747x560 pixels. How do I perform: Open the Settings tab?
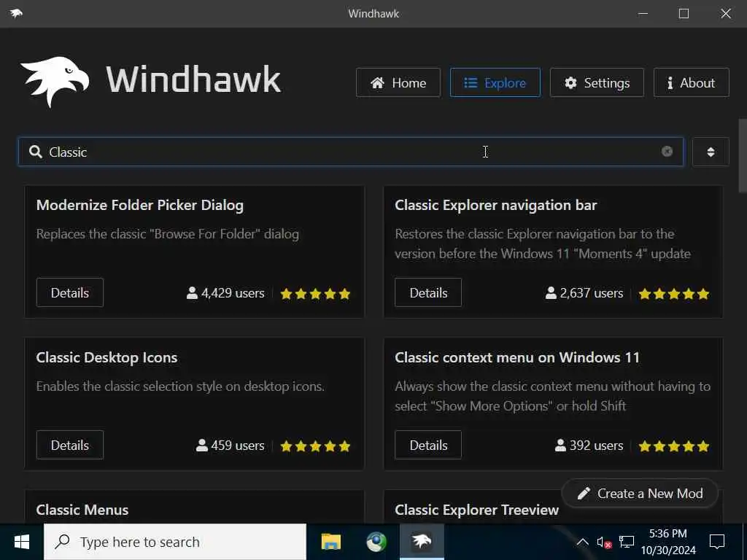(x=597, y=83)
